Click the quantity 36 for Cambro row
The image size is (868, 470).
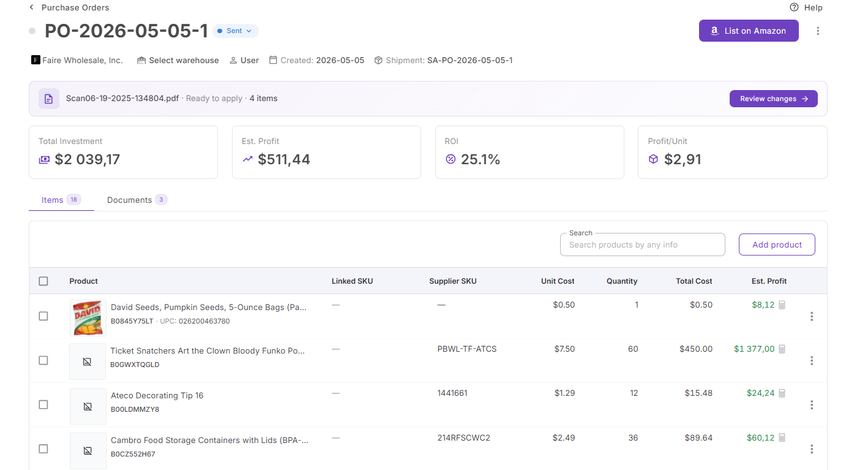click(x=633, y=438)
